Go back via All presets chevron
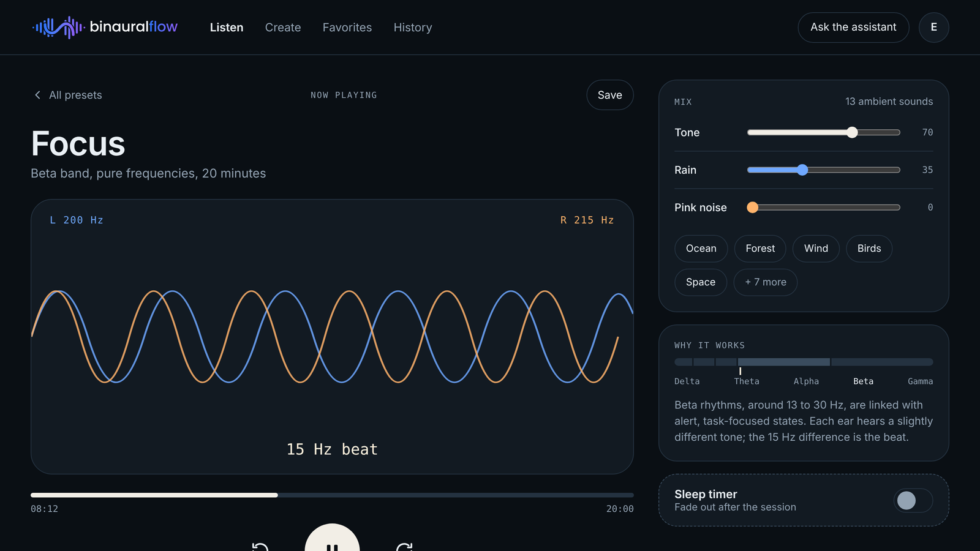This screenshot has width=980, height=551. pyautogui.click(x=38, y=95)
